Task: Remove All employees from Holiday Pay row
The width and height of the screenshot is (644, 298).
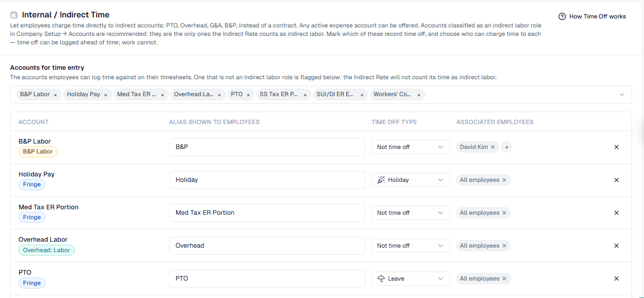Action: pos(504,180)
